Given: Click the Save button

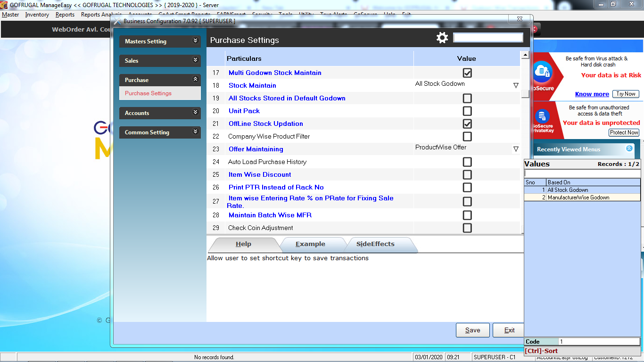Looking at the screenshot, I should point(473,330).
